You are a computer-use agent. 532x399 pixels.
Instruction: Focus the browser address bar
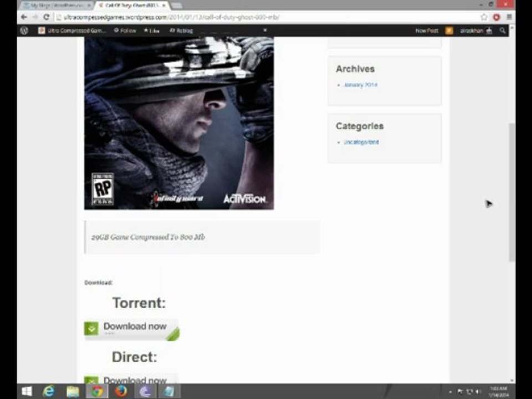click(x=267, y=17)
